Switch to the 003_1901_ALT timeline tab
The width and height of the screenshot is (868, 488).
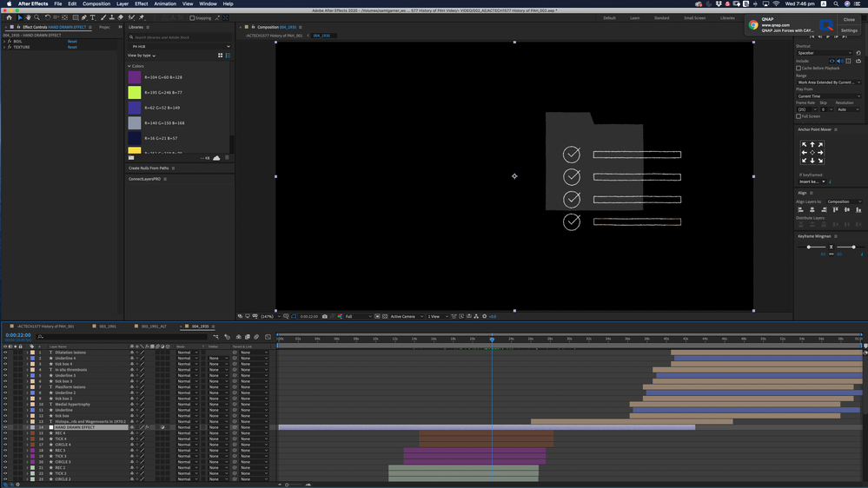click(x=154, y=326)
